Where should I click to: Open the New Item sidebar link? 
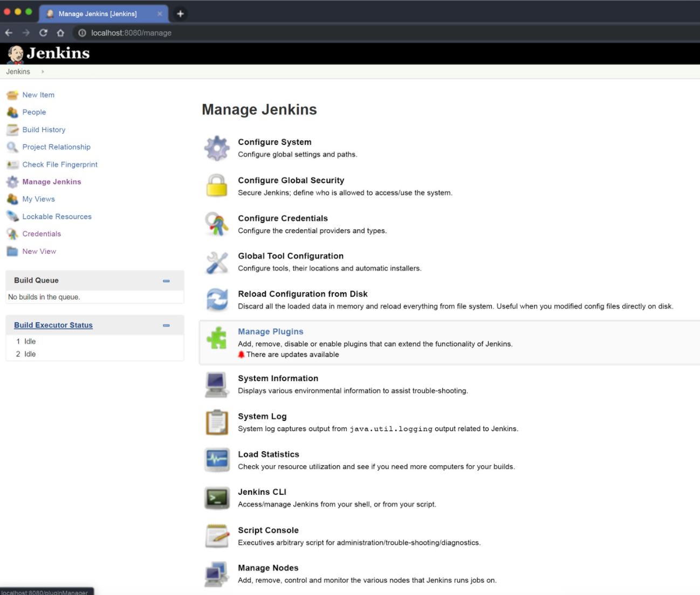pyautogui.click(x=38, y=95)
